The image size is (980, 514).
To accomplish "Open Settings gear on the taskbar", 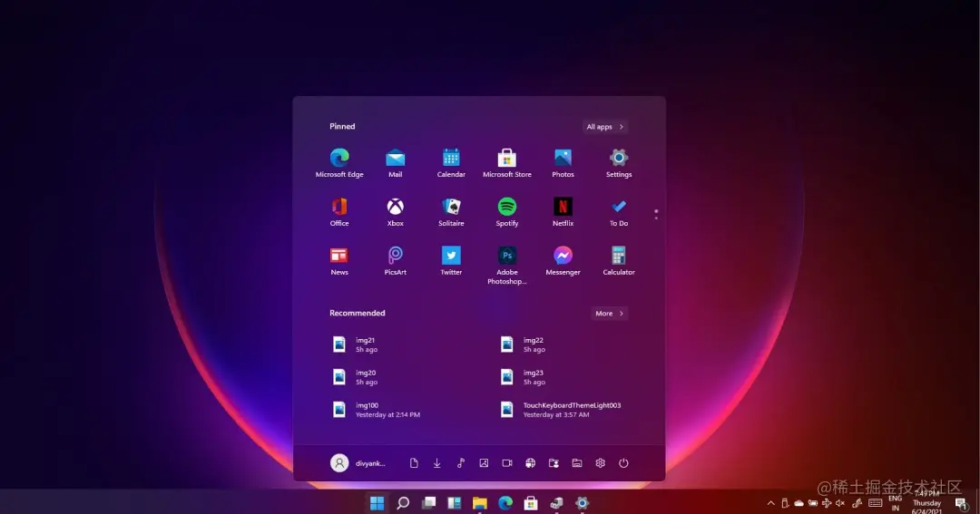I will [x=582, y=503].
